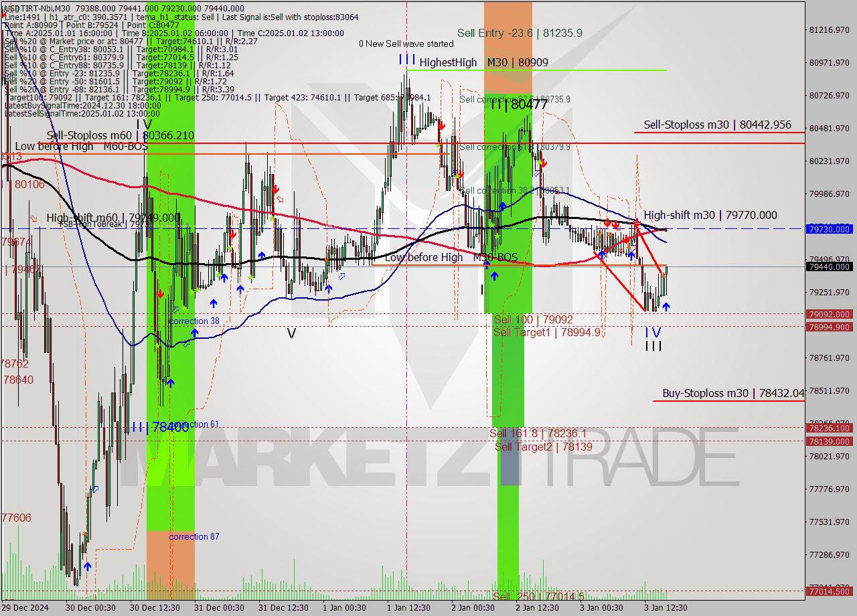Click the 78021.970 price axis value
Image resolution: width=857 pixels, height=616 pixels.
click(x=830, y=457)
